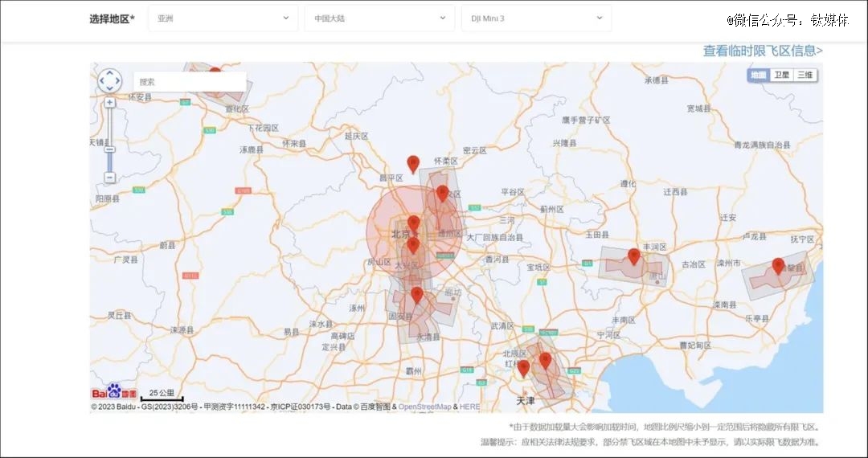Click the 涞源县 map label
The height and width of the screenshot is (458, 868).
click(x=182, y=330)
